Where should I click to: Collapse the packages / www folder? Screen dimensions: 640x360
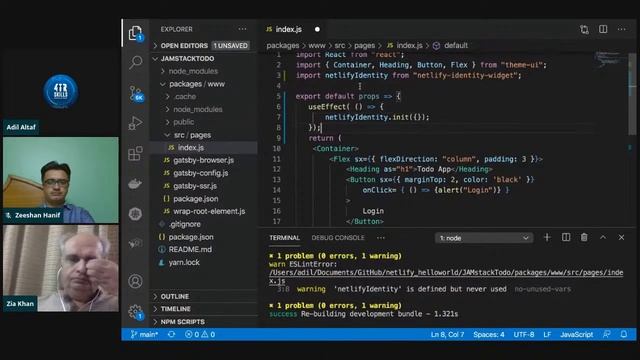[x=203, y=84]
